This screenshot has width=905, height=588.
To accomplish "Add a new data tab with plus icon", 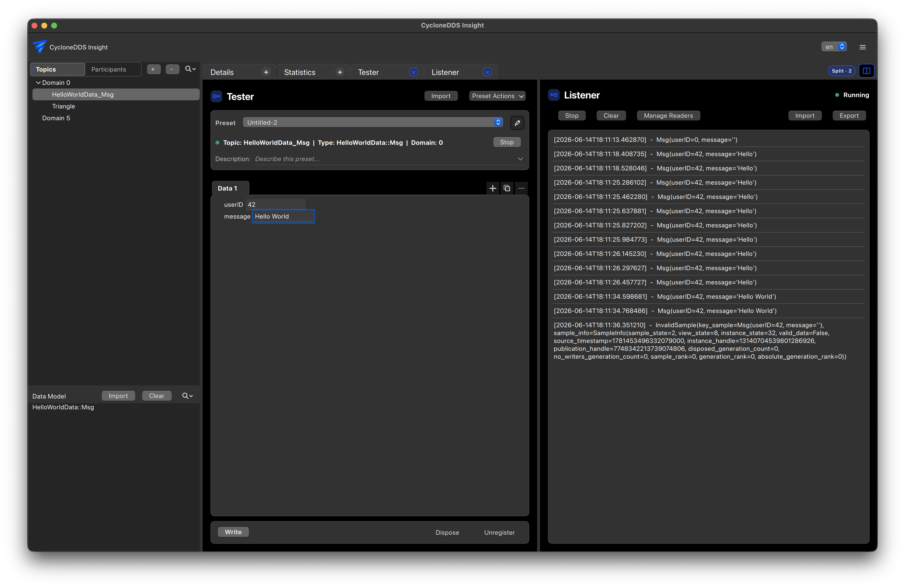I will tap(492, 188).
